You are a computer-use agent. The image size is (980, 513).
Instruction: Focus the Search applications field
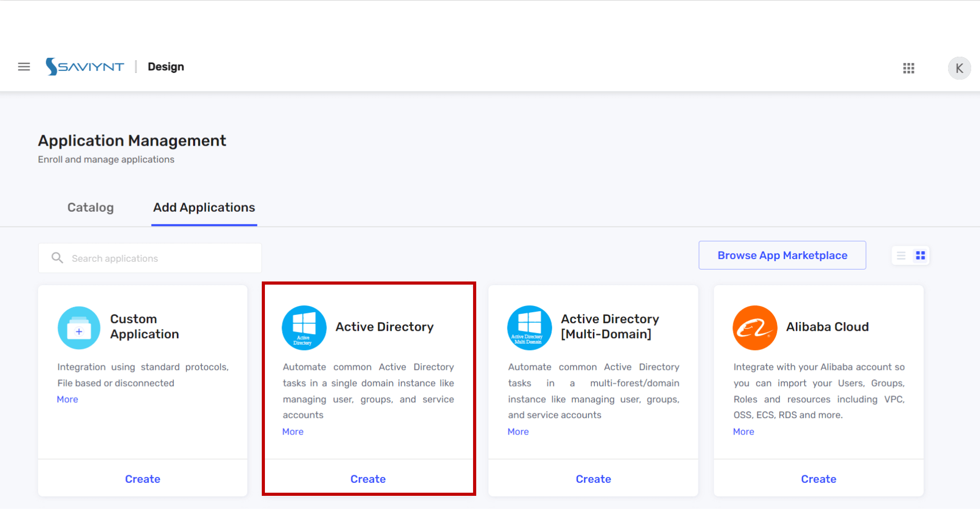click(150, 258)
